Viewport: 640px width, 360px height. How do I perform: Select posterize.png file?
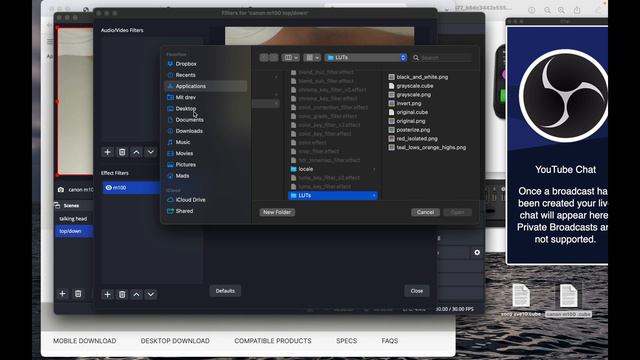coord(413,130)
